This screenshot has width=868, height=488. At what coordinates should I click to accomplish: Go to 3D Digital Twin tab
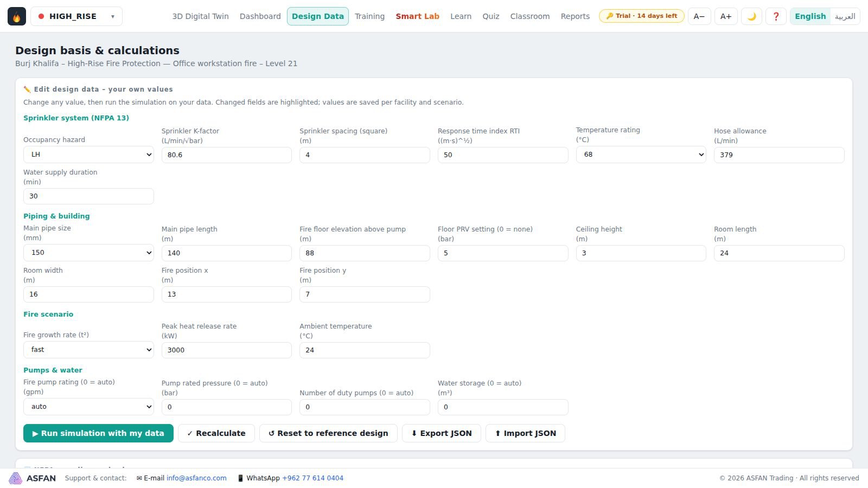[x=200, y=16]
